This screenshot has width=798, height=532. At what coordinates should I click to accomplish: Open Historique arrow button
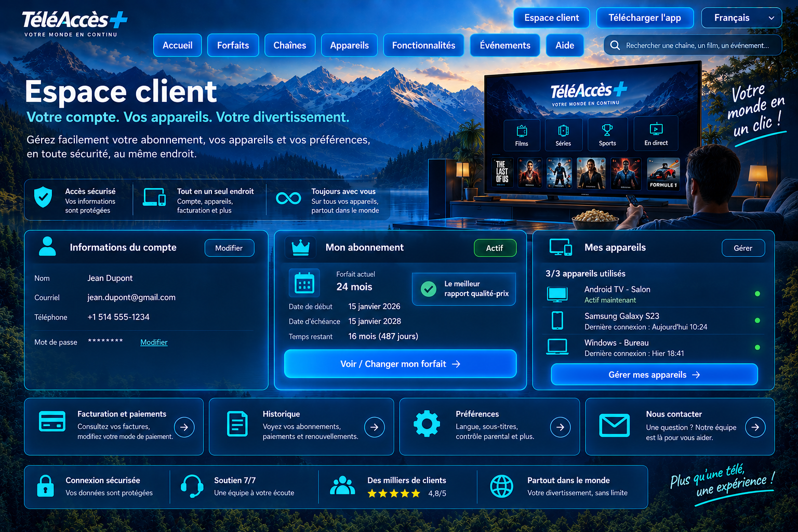[x=375, y=427]
